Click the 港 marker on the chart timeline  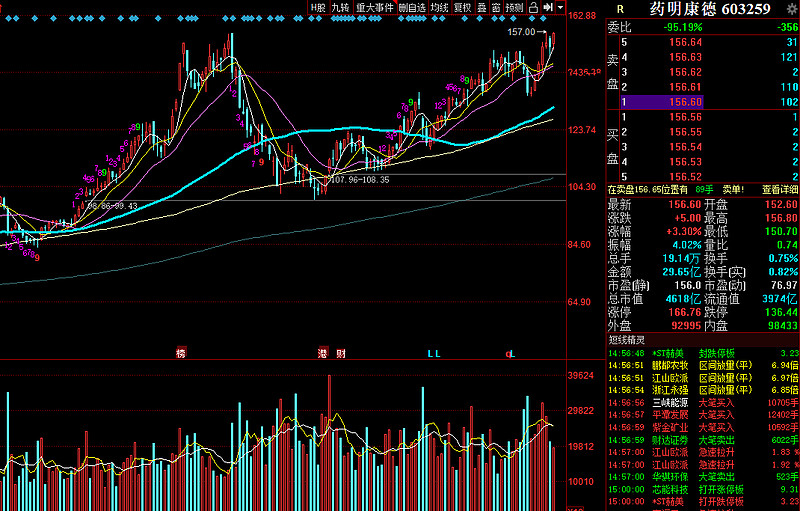[323, 353]
